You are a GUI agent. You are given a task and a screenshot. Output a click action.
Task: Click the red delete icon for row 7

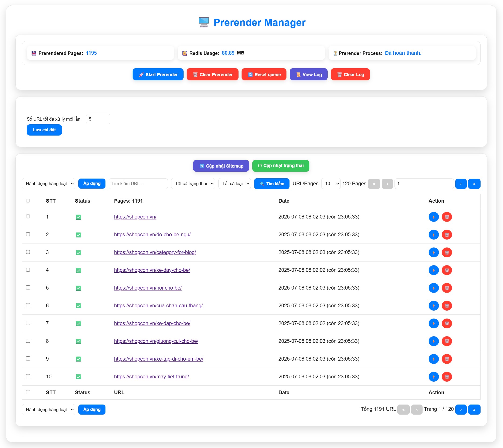pos(447,323)
